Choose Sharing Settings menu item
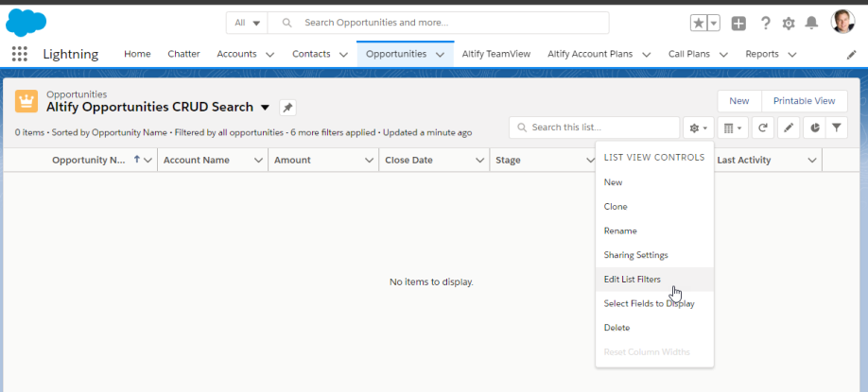868x392 pixels. (x=655, y=255)
